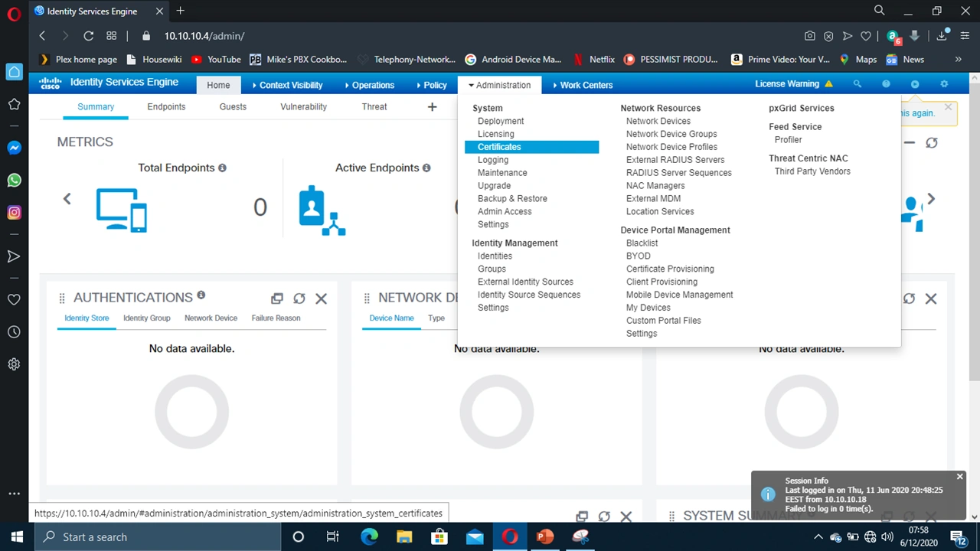Image resolution: width=980 pixels, height=551 pixels.
Task: Open the Plex home page bookmark
Action: coord(79,59)
